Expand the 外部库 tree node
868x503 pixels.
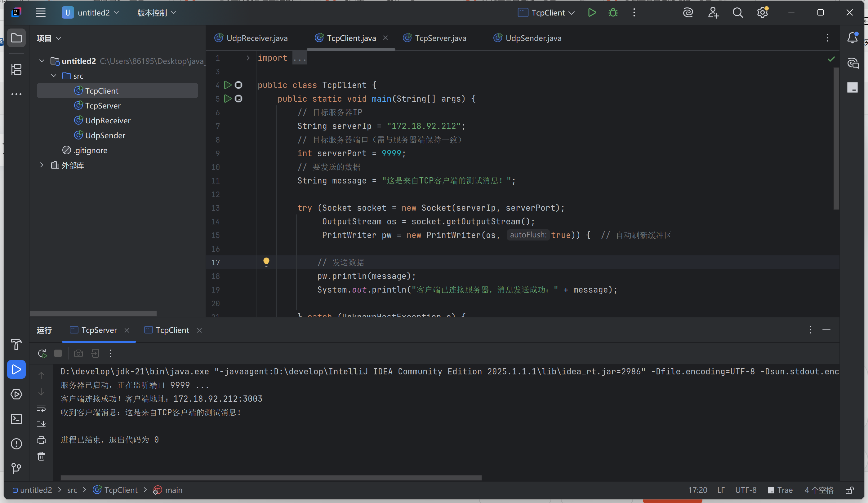42,165
